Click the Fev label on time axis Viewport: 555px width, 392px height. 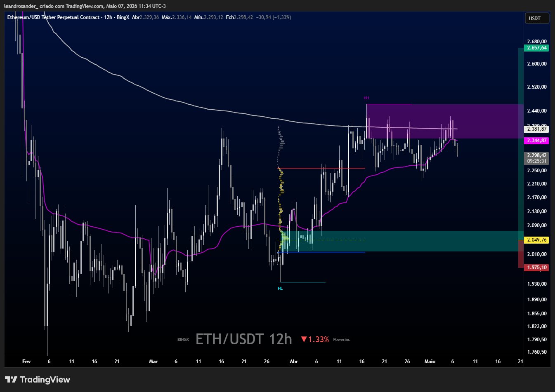(x=26, y=361)
